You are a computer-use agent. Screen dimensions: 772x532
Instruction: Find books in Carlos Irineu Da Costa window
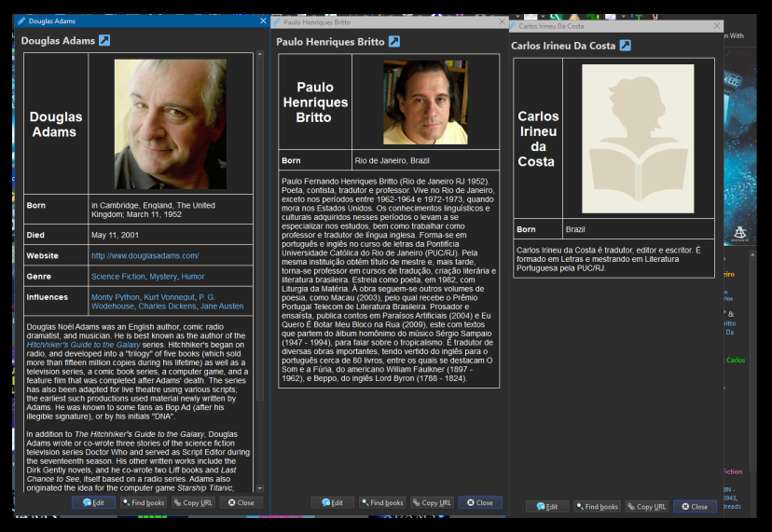coord(598,507)
